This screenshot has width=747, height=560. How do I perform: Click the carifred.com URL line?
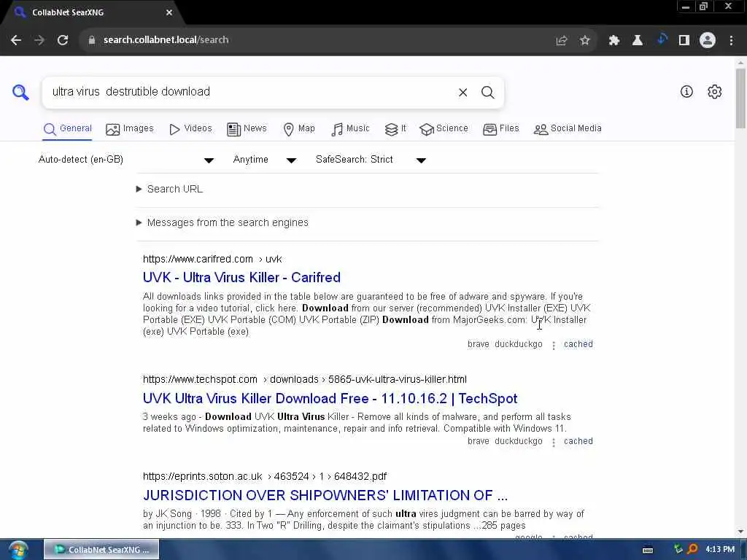coord(212,259)
